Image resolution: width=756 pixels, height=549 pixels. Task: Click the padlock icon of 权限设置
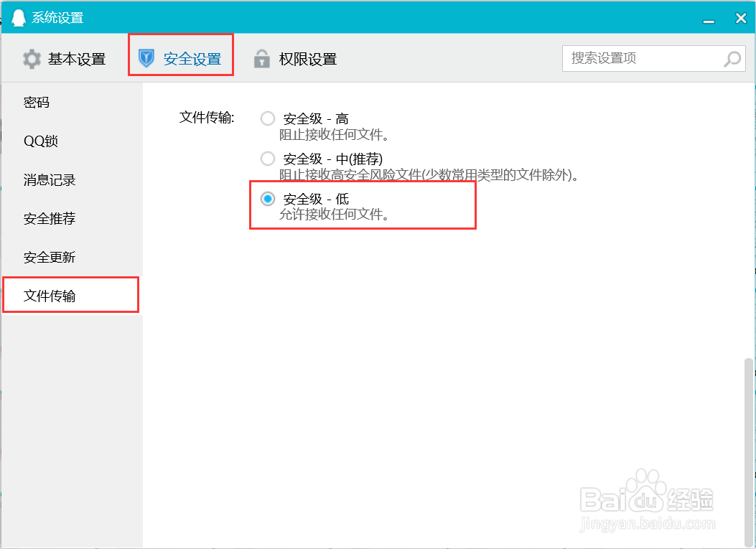pos(261,59)
